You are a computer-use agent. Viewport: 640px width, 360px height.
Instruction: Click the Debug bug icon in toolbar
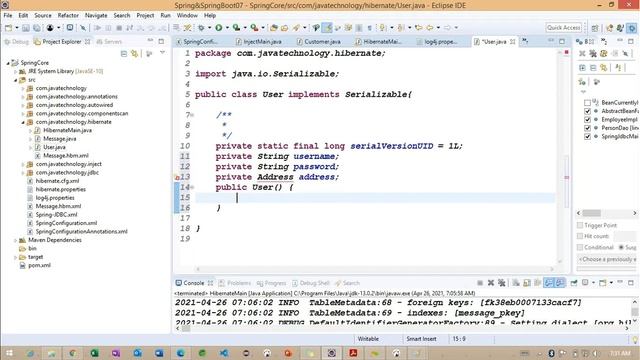(201, 28)
